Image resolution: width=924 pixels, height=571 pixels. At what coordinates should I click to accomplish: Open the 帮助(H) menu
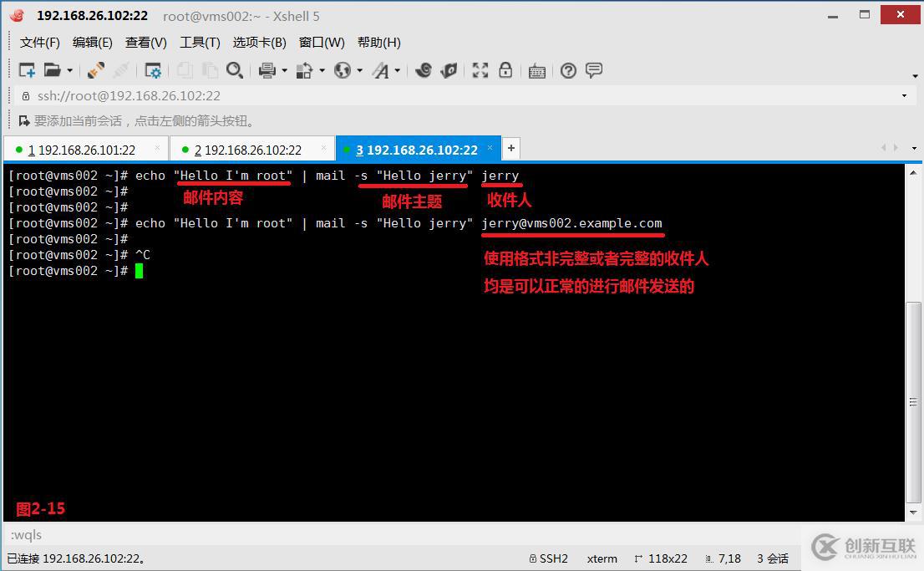(x=379, y=43)
